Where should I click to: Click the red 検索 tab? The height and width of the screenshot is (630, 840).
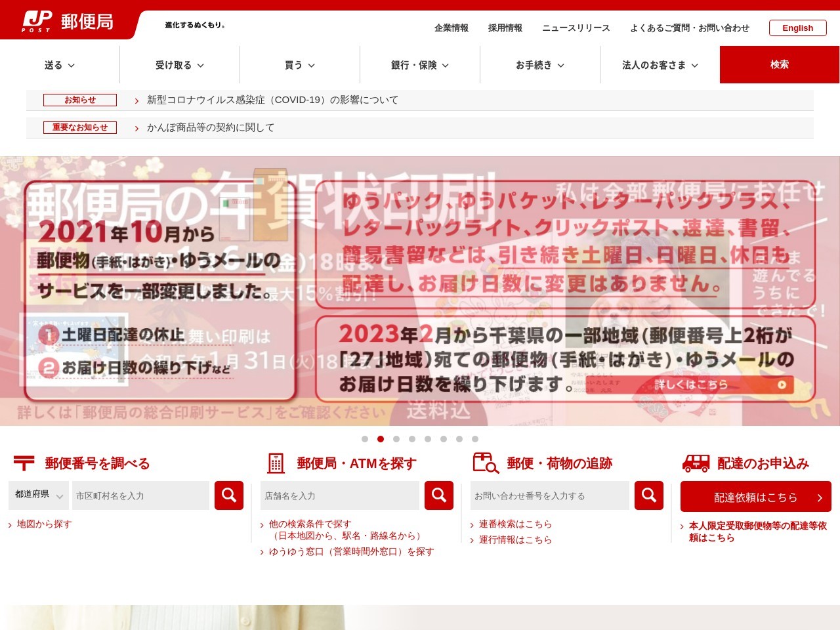tap(780, 64)
